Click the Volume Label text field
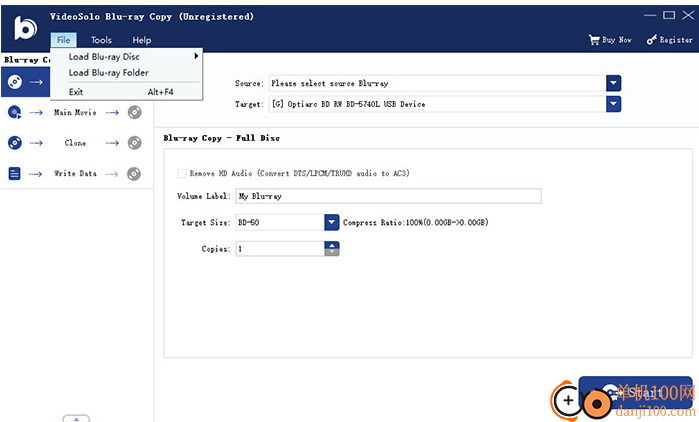This screenshot has height=422, width=699. (388, 196)
